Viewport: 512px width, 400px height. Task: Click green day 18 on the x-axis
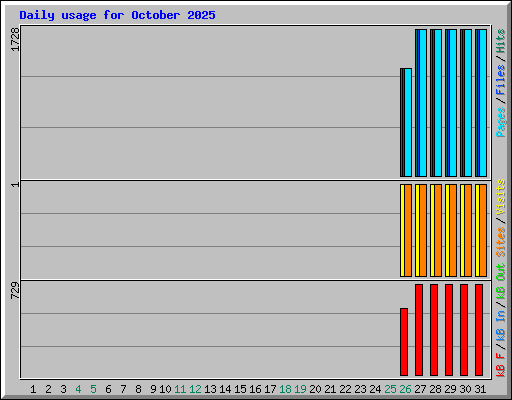point(285,389)
